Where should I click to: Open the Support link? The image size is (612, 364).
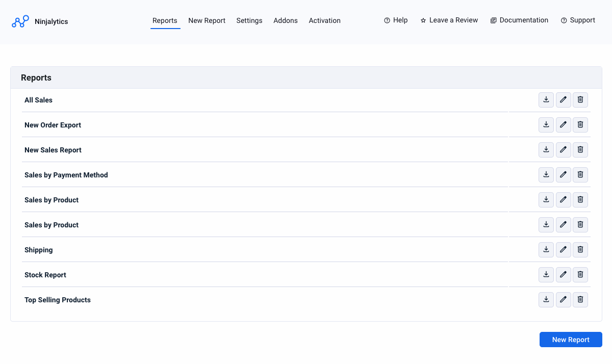coord(578,20)
